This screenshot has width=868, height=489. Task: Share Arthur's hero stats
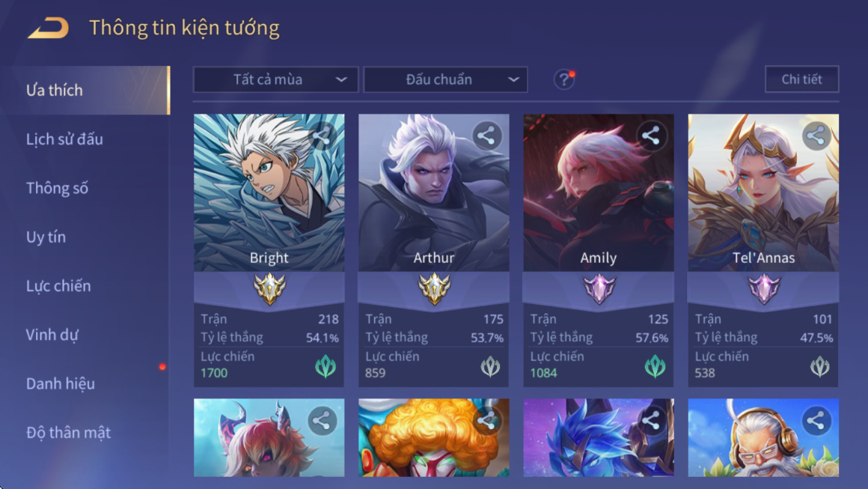[486, 136]
